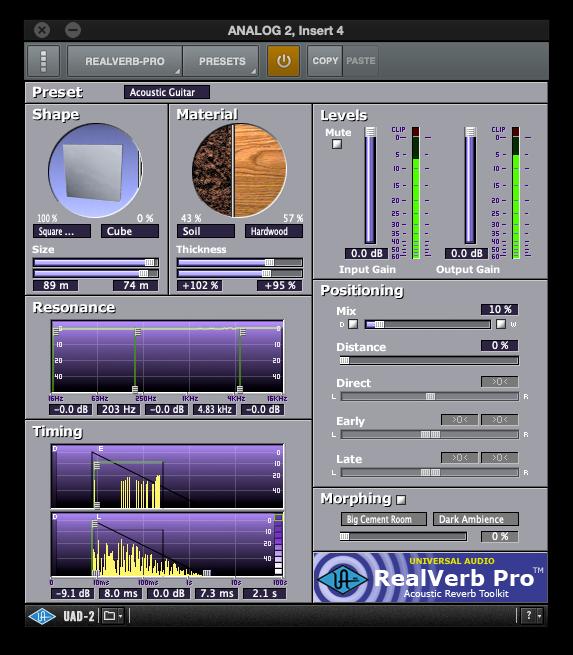Image resolution: width=573 pixels, height=655 pixels.
Task: Open the Hardwood material dropdown
Action: point(274,231)
